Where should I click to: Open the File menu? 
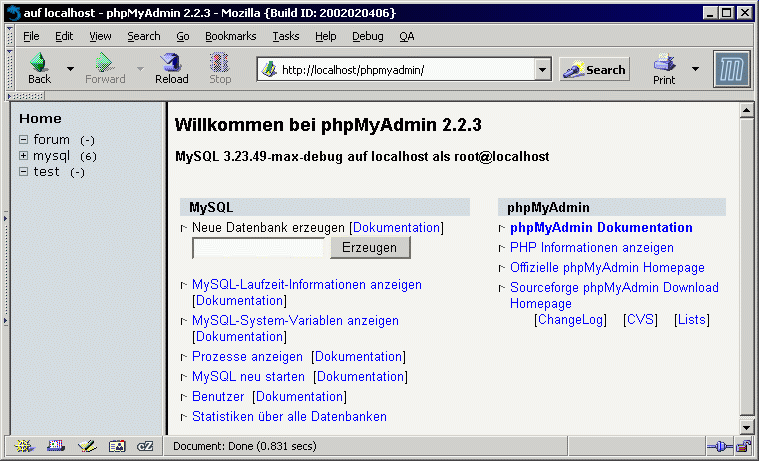31,36
